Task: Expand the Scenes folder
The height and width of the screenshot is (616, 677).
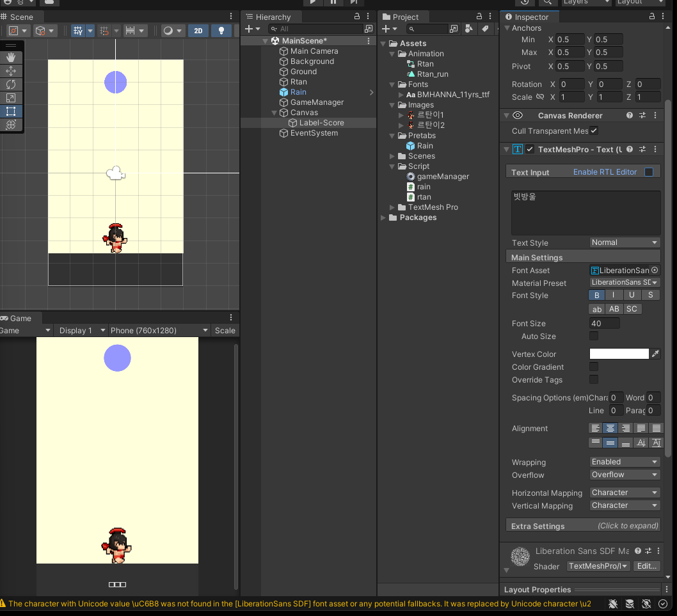Action: click(392, 156)
